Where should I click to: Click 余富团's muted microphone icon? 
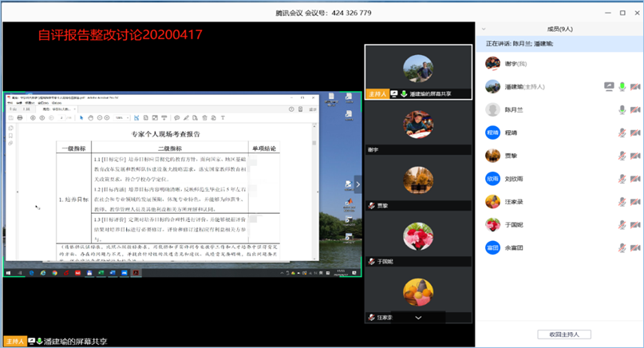point(622,248)
